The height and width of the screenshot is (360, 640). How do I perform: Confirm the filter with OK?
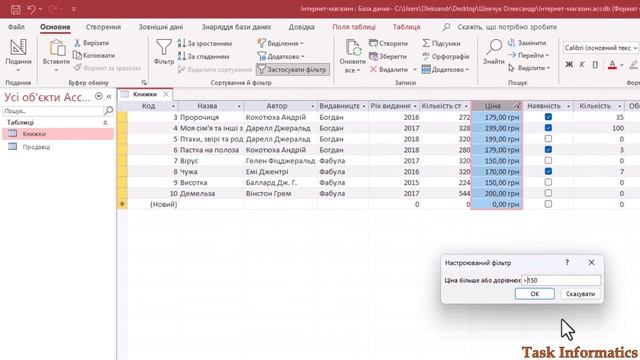[x=535, y=293]
